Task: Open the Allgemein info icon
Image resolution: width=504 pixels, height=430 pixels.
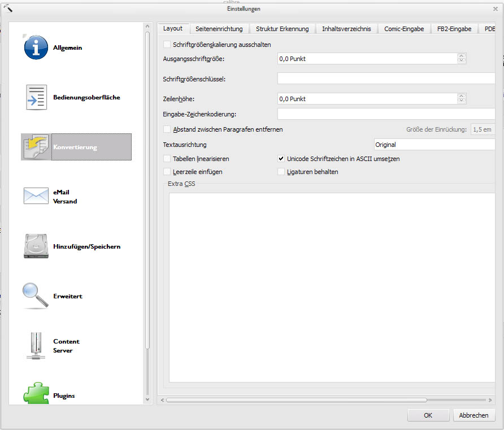Action: tap(36, 47)
